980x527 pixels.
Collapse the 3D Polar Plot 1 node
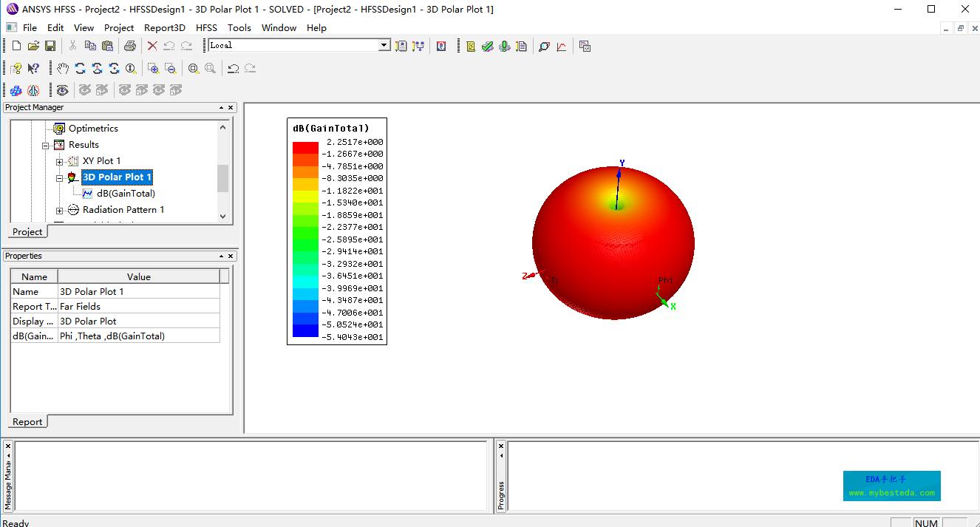click(60, 177)
